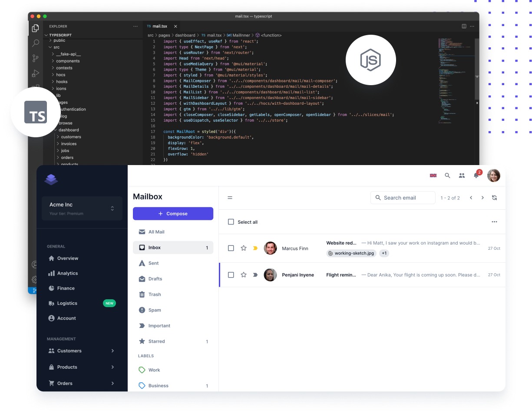Check the Select all checkbox
This screenshot has height=417, width=532.
tap(231, 222)
